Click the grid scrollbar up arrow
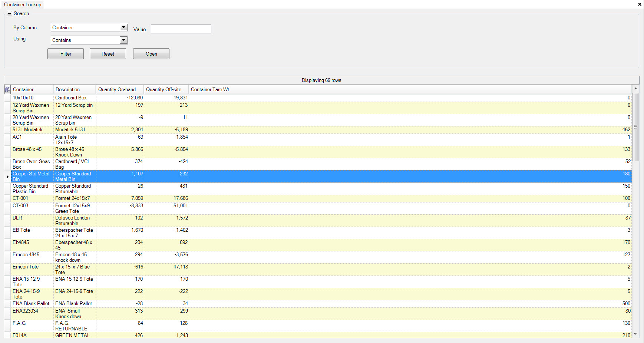Screen dimensions: 644x343 [635, 89]
